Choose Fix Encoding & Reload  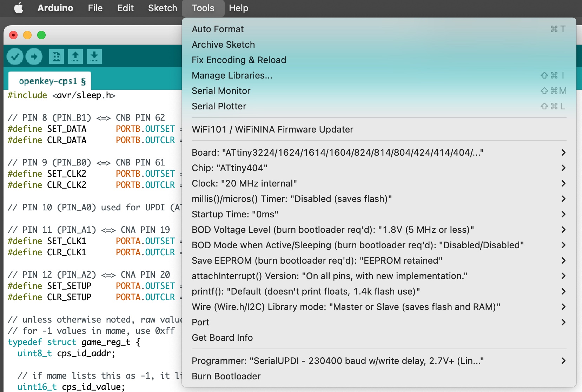pyautogui.click(x=379, y=60)
